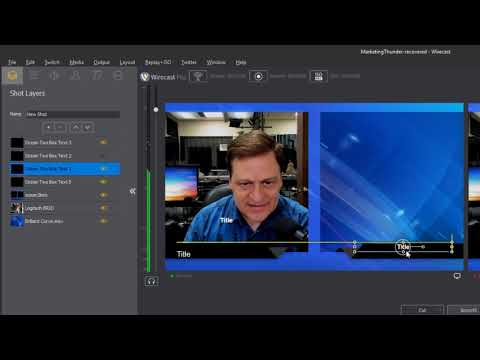Open the Window menu
The height and width of the screenshot is (360, 480).
point(216,62)
